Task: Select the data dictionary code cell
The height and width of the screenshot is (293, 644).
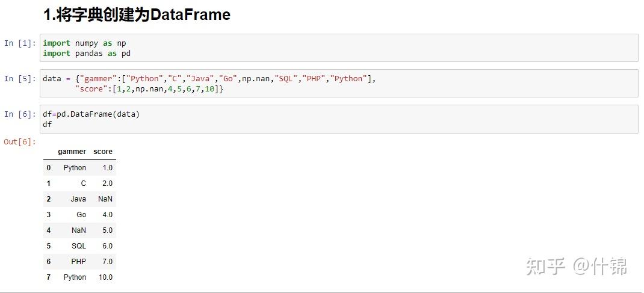Action: (339, 83)
